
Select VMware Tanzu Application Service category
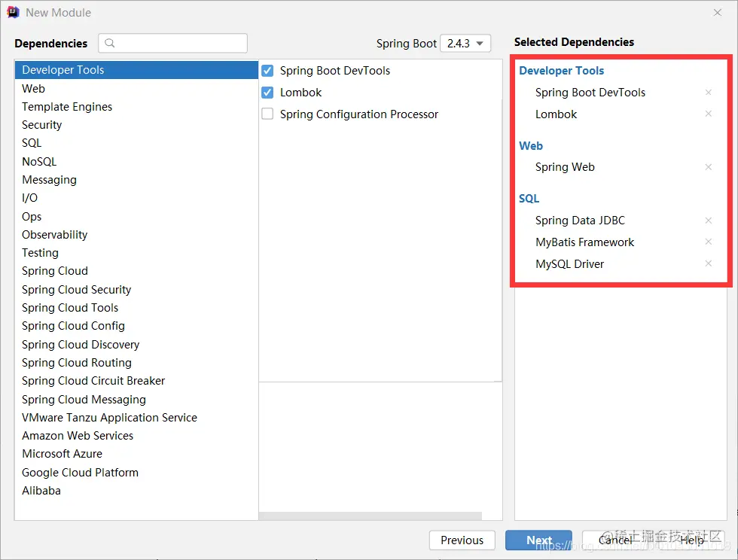pyautogui.click(x=136, y=418)
